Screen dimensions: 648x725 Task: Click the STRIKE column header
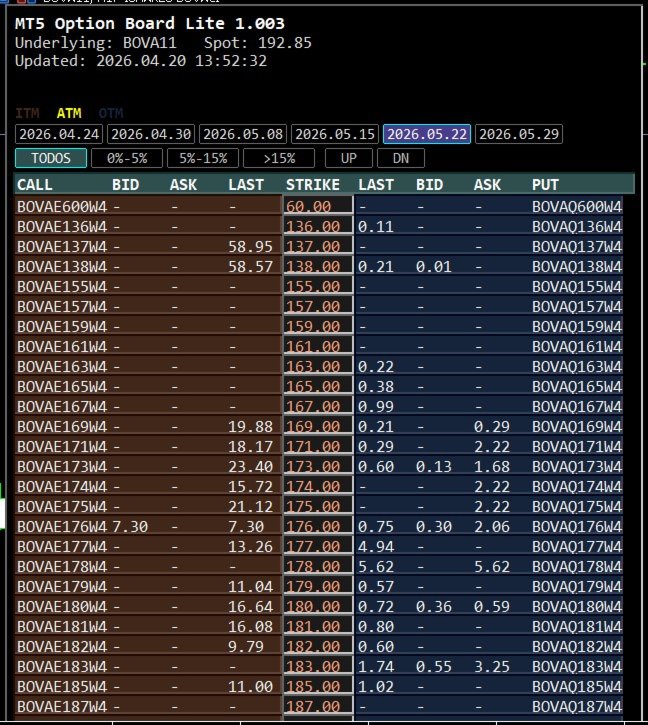[x=313, y=184]
